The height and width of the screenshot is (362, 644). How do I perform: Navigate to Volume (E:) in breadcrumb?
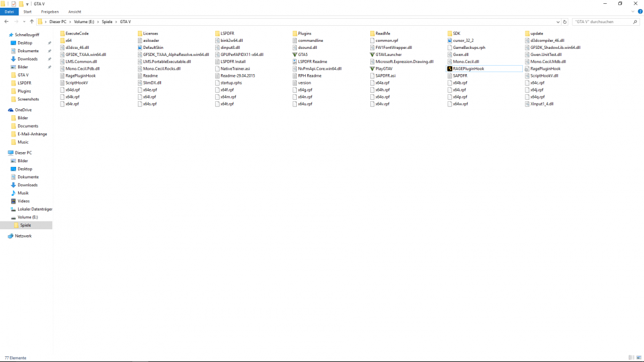tap(84, 22)
